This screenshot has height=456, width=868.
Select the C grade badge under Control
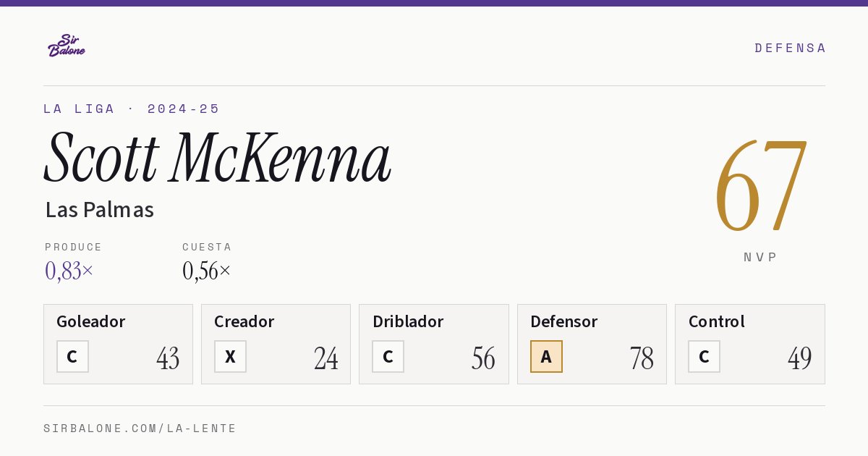704,357
